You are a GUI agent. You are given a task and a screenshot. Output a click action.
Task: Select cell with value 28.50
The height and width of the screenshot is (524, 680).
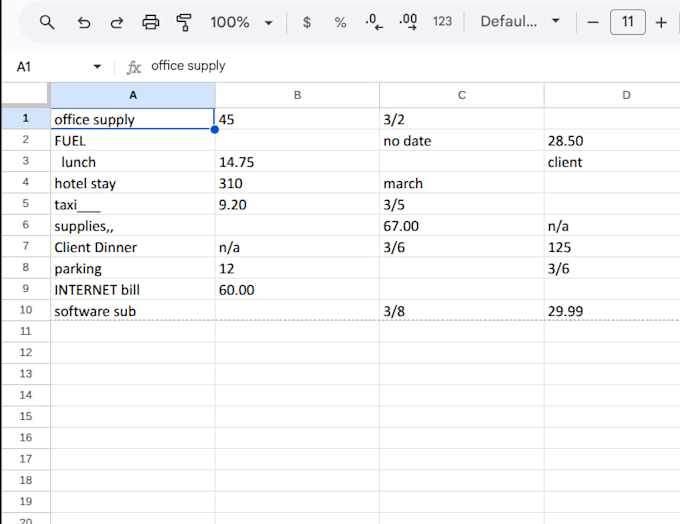612,140
